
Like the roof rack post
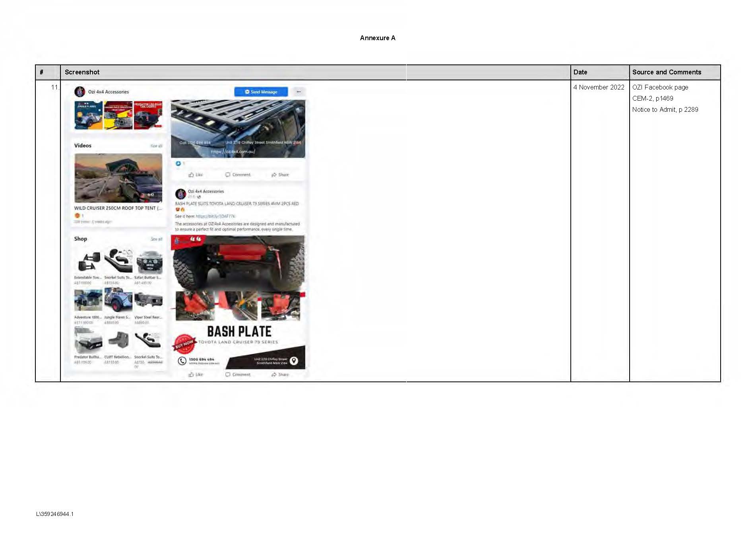pos(196,175)
